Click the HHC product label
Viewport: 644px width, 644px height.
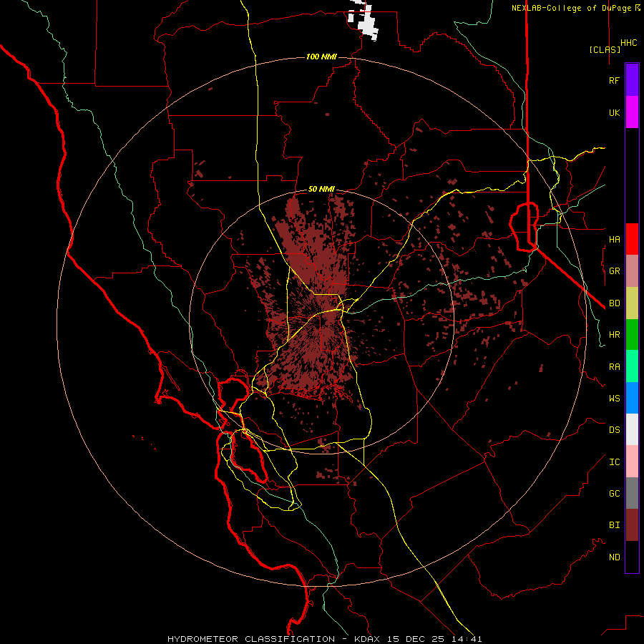click(x=629, y=43)
